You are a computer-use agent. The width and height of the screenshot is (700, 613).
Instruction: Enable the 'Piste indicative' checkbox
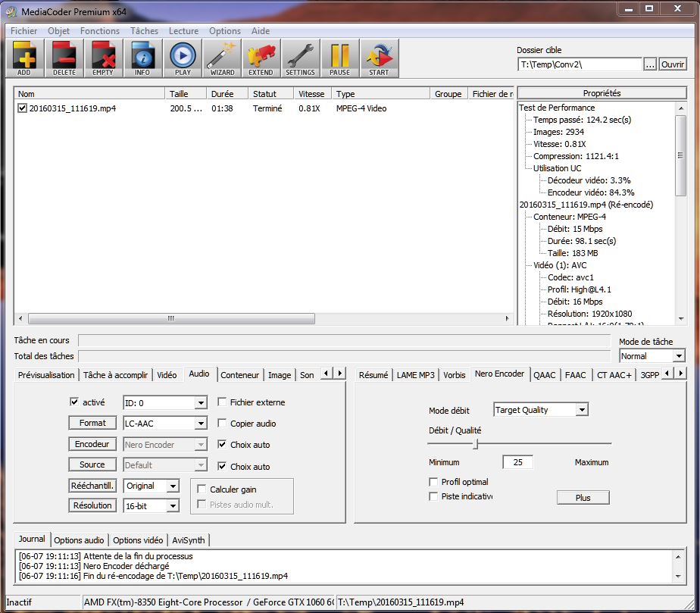click(x=433, y=496)
